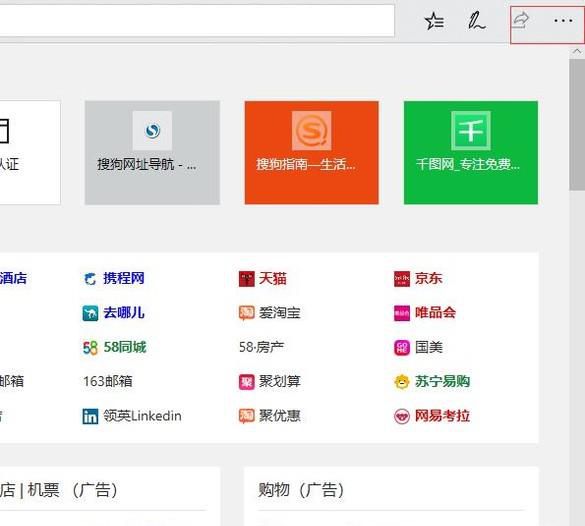Screen dimensions: 585x526
Task: Open the partially visible 酒店 link
Action: pos(13,278)
